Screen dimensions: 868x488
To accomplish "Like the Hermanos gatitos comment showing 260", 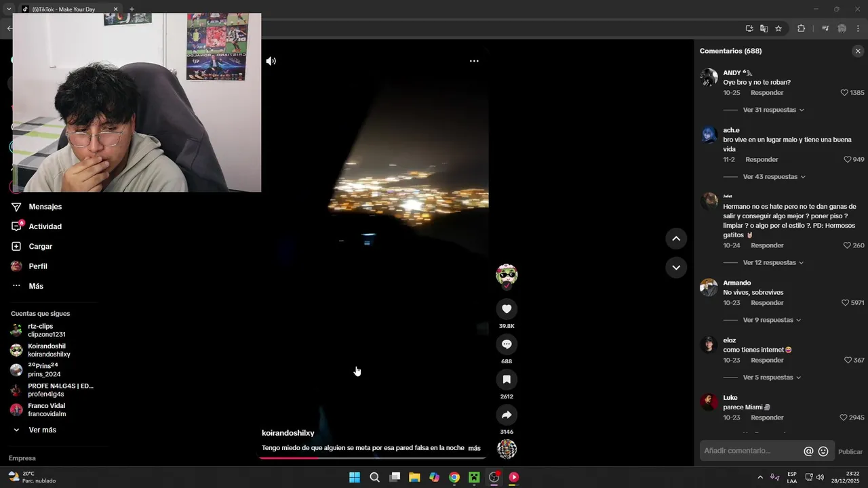I will 847,245.
